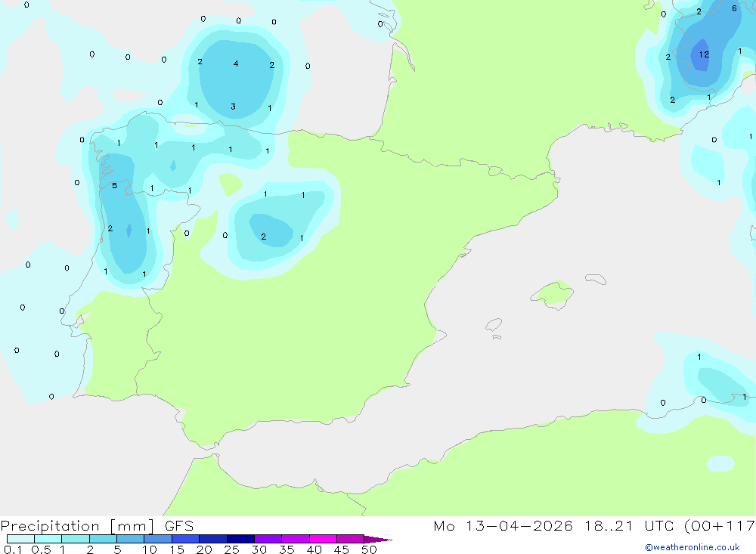The width and height of the screenshot is (756, 554).
Task: Click the '12' precipitation value on the map
Action: (704, 54)
